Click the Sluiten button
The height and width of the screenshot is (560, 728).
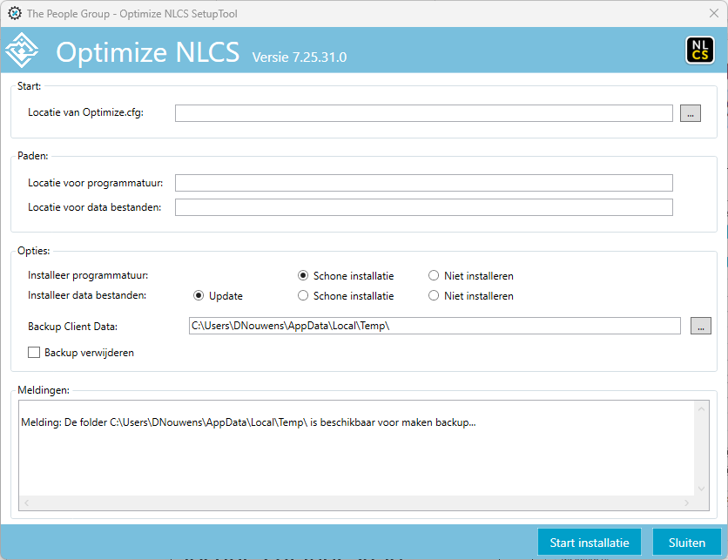(687, 543)
